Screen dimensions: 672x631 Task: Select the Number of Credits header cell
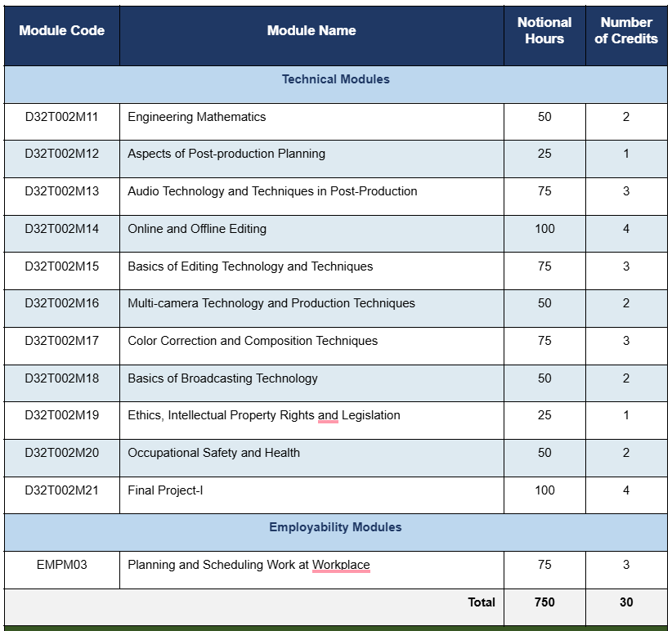point(625,31)
